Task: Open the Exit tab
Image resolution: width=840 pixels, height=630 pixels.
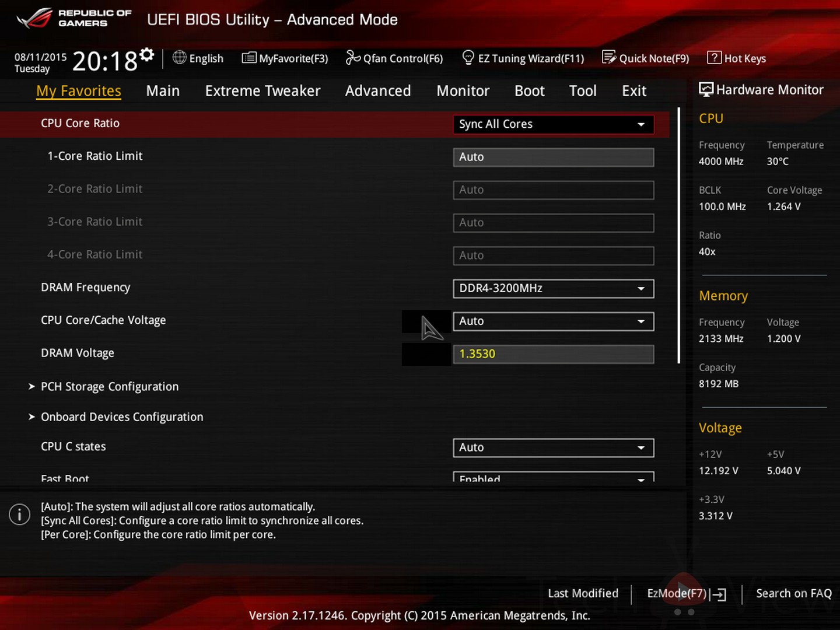Action: [634, 91]
